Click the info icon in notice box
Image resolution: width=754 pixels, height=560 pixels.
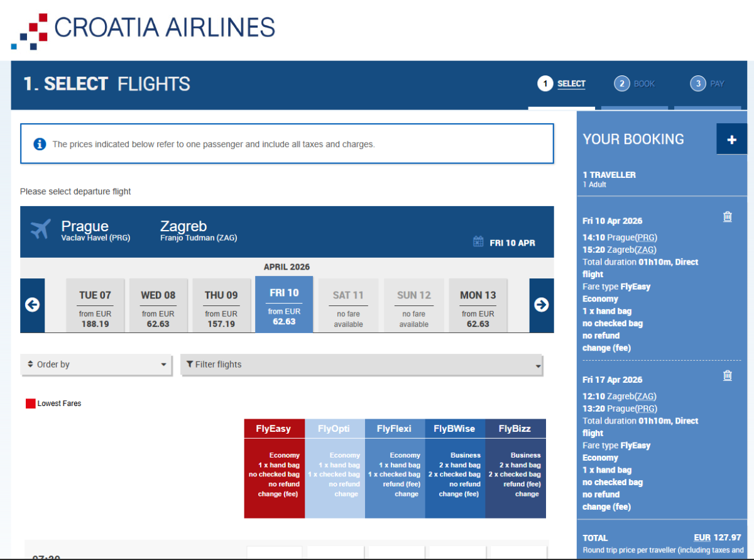pyautogui.click(x=40, y=144)
